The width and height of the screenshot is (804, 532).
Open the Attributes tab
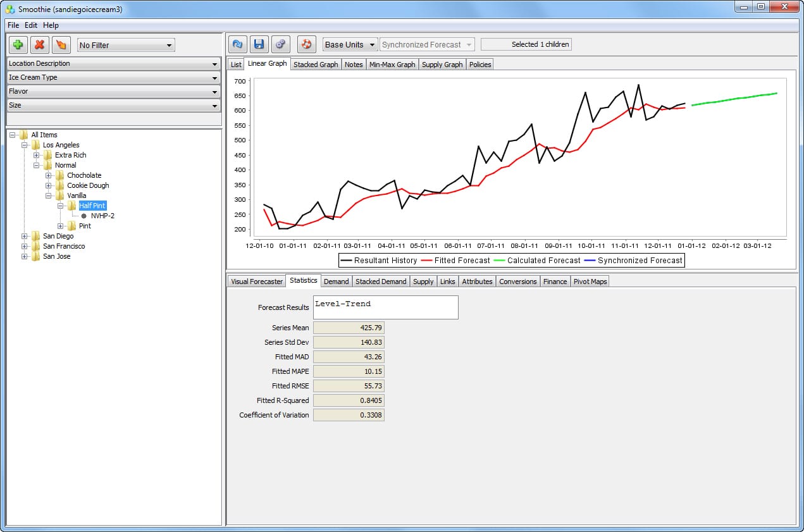[477, 281]
